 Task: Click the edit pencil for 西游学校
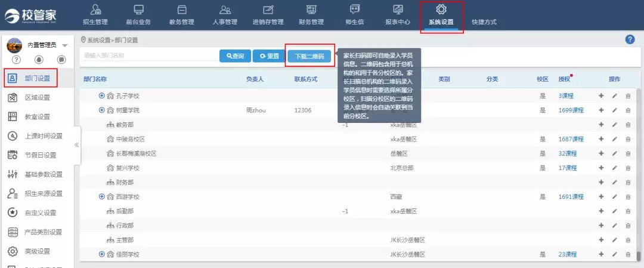click(x=614, y=196)
